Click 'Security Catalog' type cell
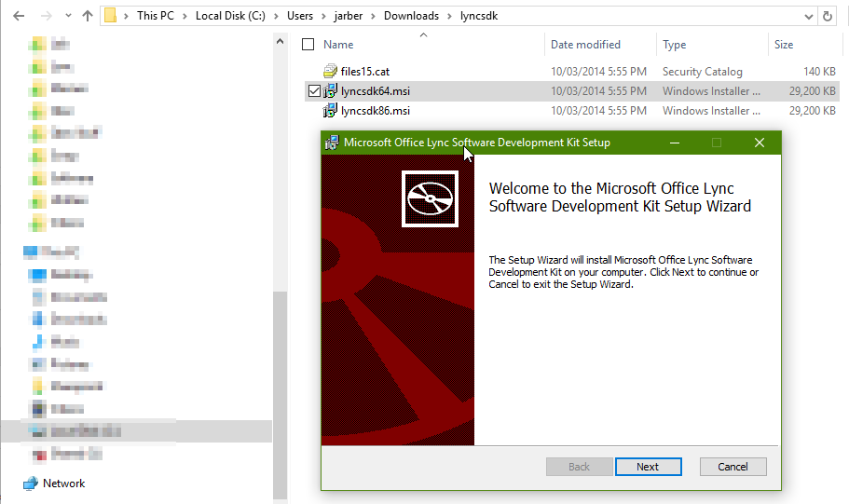 pyautogui.click(x=703, y=72)
